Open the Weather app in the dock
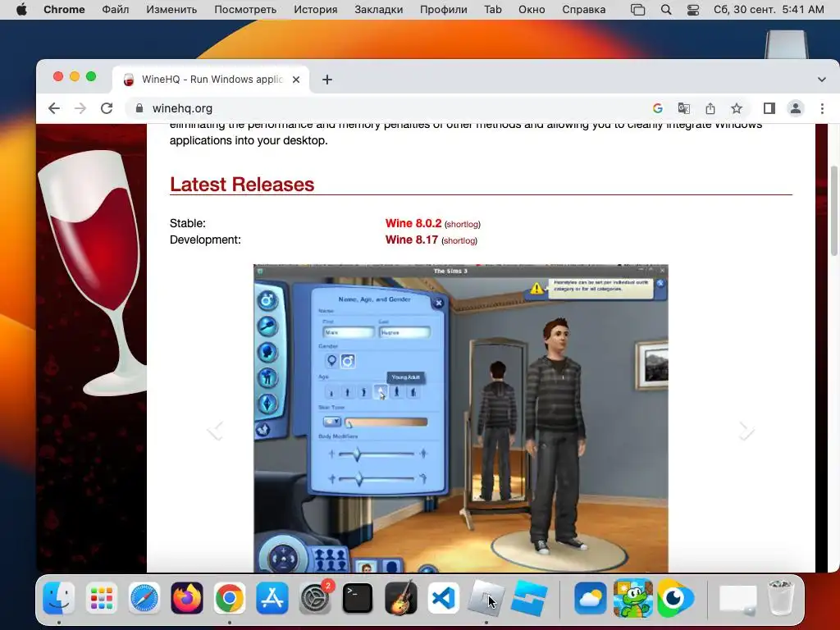 coord(591,598)
